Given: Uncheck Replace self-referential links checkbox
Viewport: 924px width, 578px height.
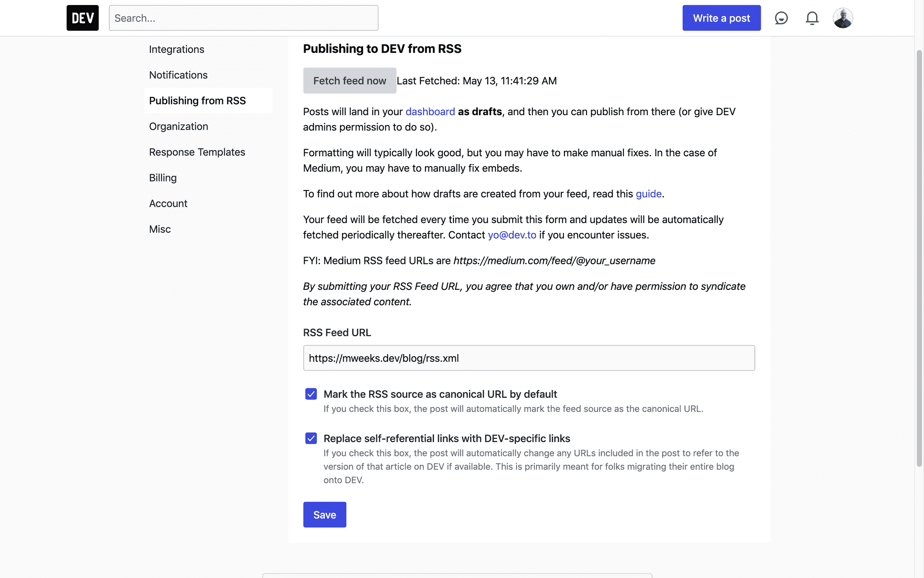Looking at the screenshot, I should coord(311,438).
